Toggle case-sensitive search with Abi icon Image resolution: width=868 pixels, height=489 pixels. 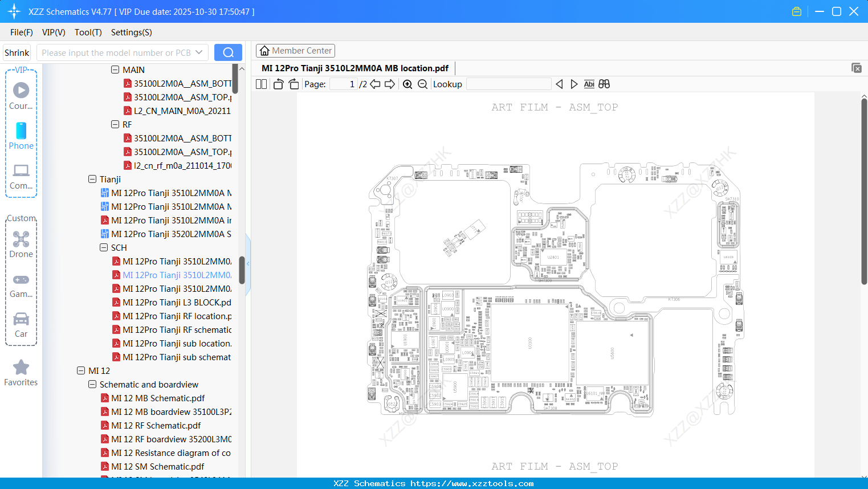(x=589, y=84)
